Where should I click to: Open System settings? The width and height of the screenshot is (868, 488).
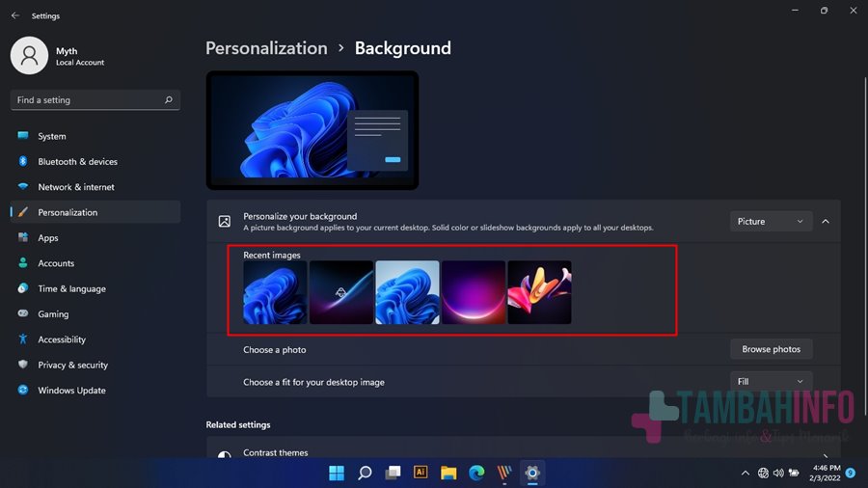[x=95, y=136]
